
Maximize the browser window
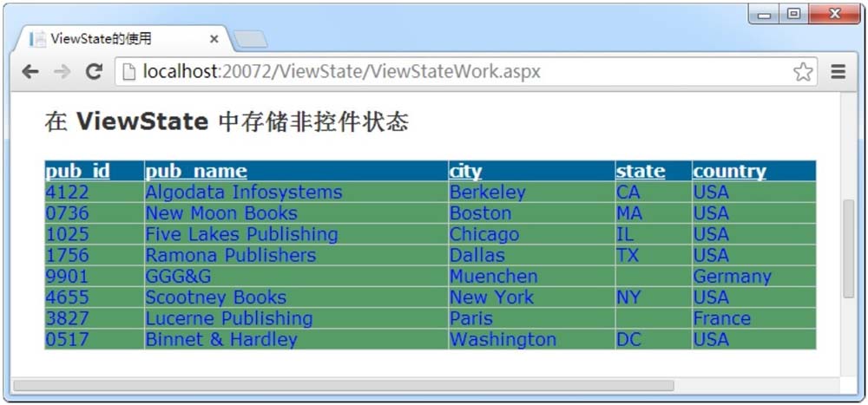pos(794,14)
